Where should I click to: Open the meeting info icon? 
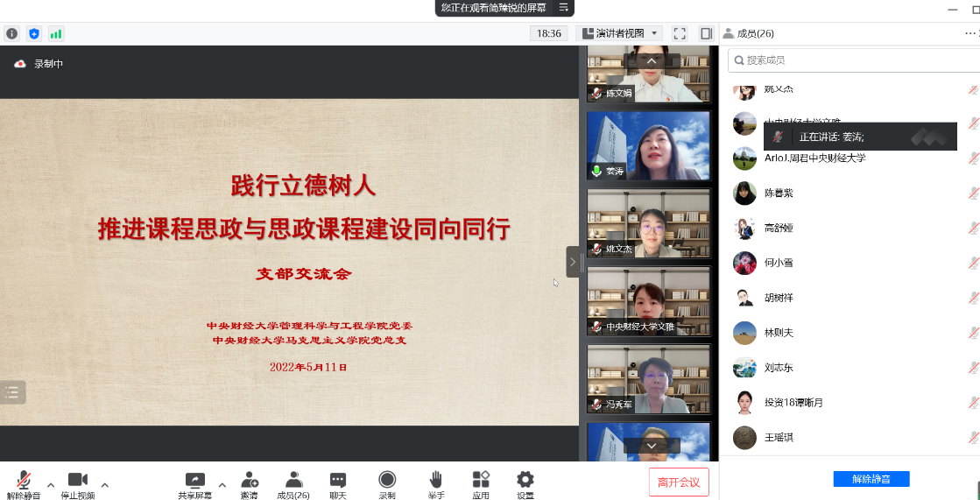pyautogui.click(x=12, y=34)
